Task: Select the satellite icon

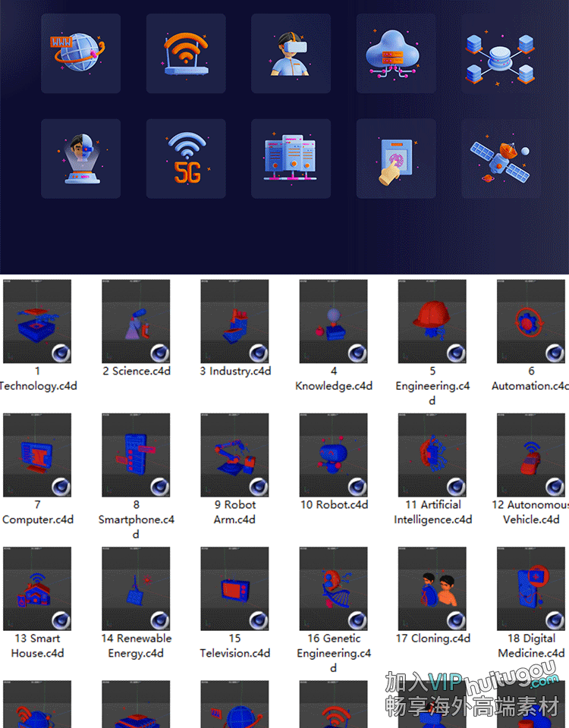Action: coord(501,158)
